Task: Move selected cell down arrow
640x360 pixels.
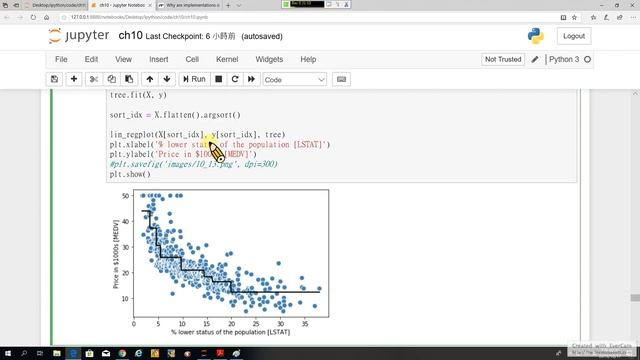Action: (x=167, y=79)
